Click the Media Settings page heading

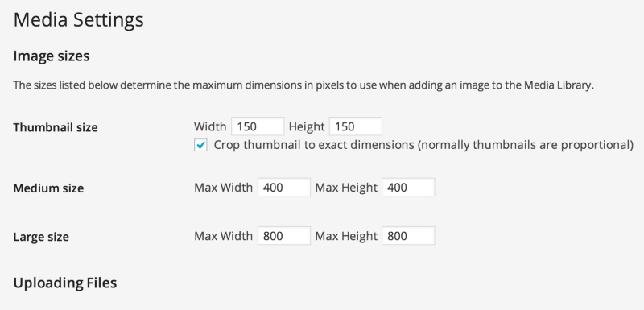(x=78, y=20)
